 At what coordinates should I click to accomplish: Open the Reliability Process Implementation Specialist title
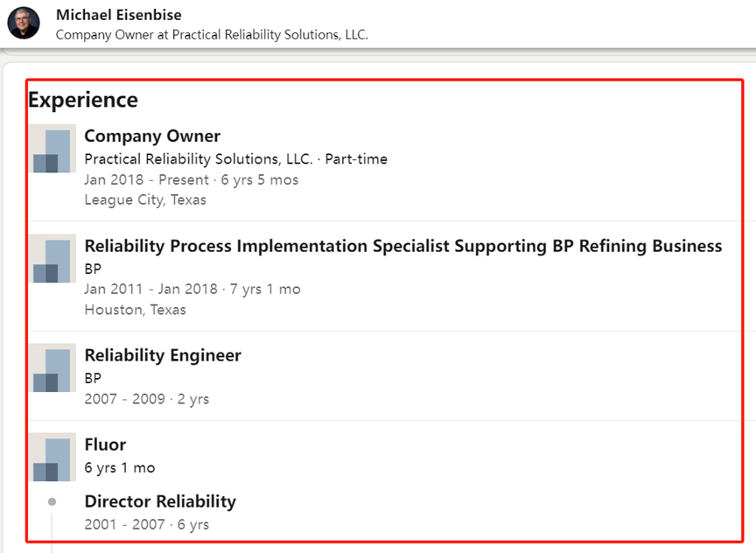402,246
